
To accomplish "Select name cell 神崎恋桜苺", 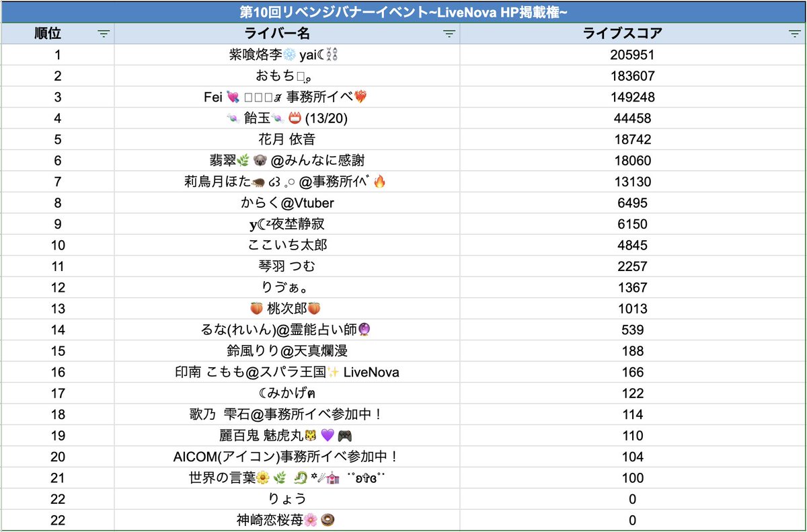I will point(287,521).
